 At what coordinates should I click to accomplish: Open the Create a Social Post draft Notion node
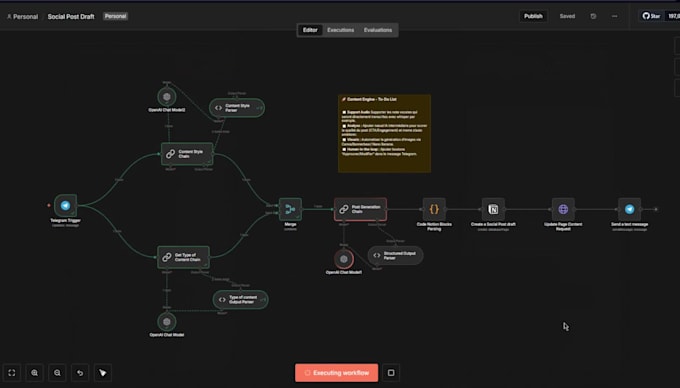tap(493, 209)
